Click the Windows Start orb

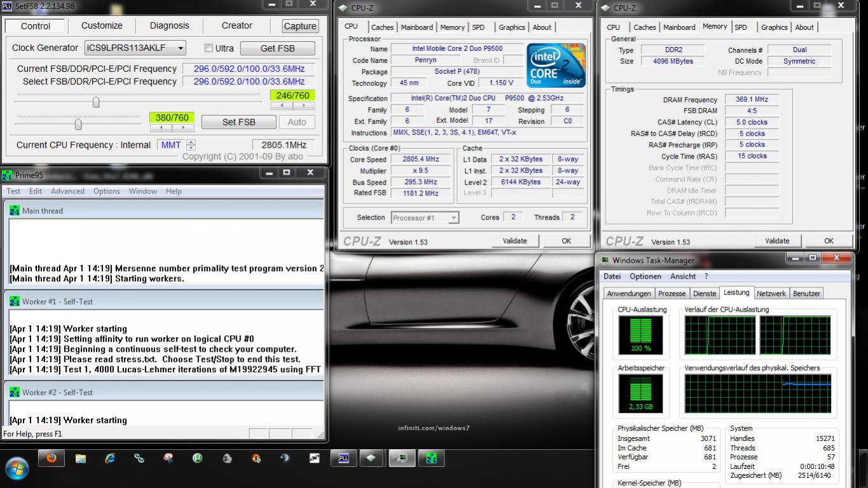click(x=17, y=468)
